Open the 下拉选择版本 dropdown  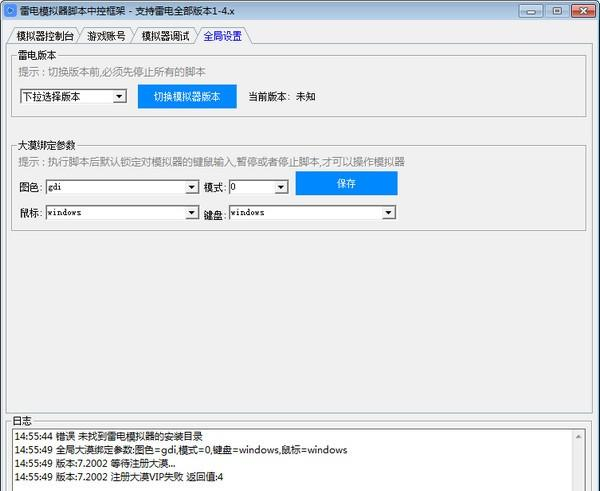[x=73, y=96]
